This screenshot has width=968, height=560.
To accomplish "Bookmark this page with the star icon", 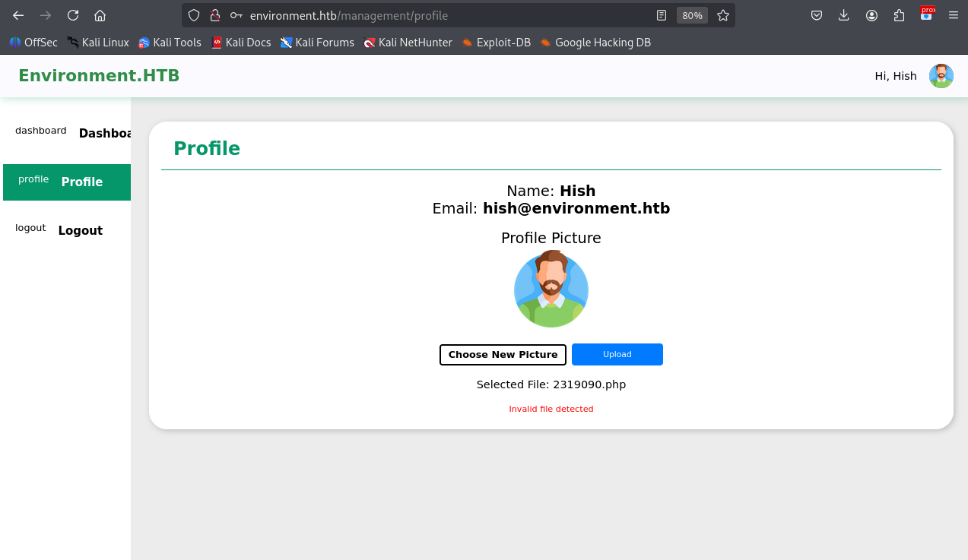I will click(723, 15).
